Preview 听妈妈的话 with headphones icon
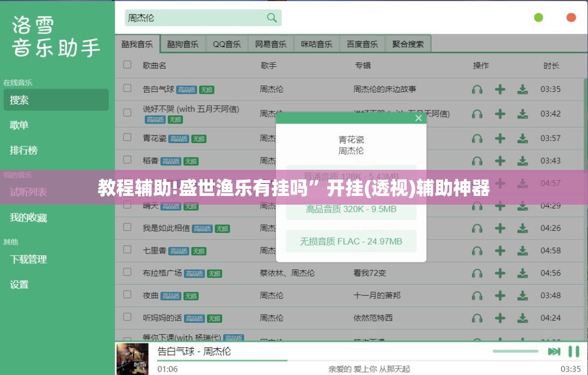Screen dimensions: 588x375 [477, 318]
